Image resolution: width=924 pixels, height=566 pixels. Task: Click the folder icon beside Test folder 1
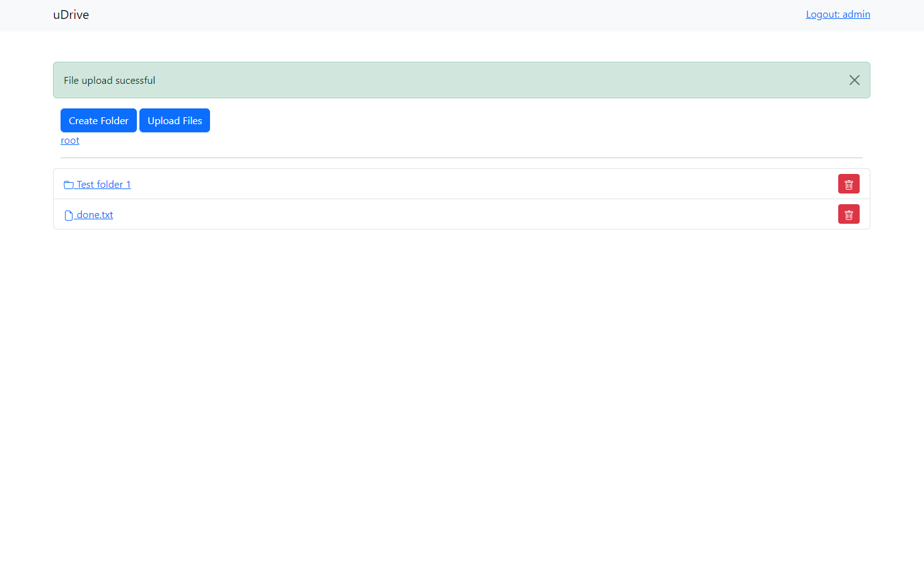[x=69, y=185]
